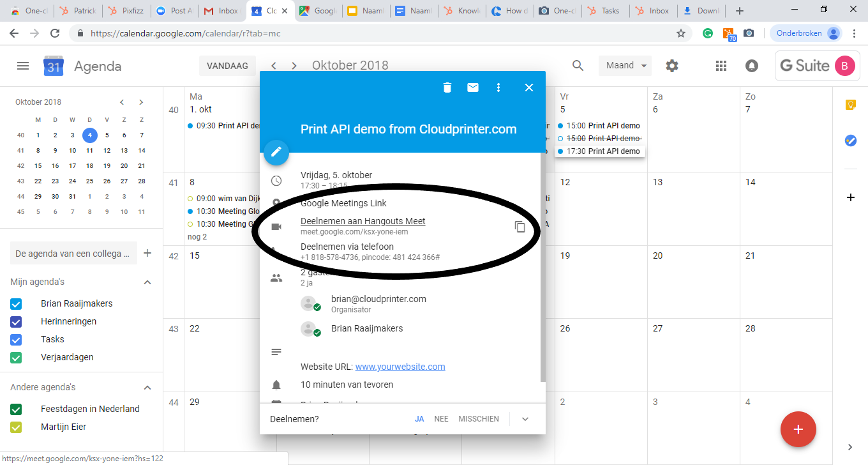Reload the page in Chrome
The image size is (868, 465).
[x=55, y=33]
